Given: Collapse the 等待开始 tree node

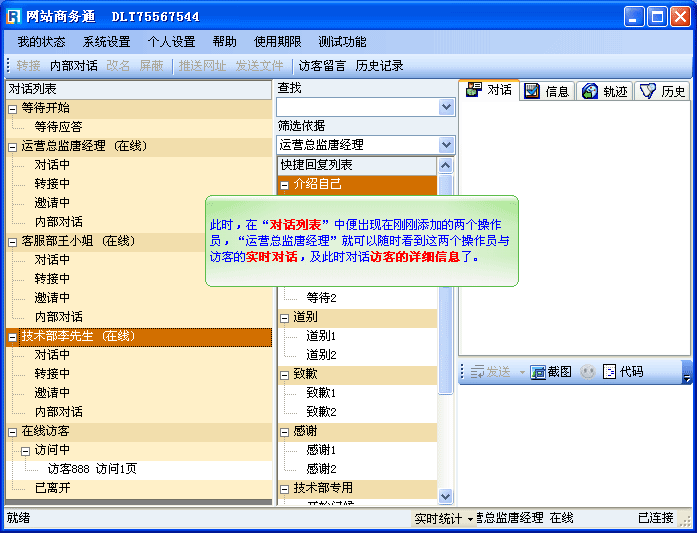Looking at the screenshot, I should pos(13,108).
